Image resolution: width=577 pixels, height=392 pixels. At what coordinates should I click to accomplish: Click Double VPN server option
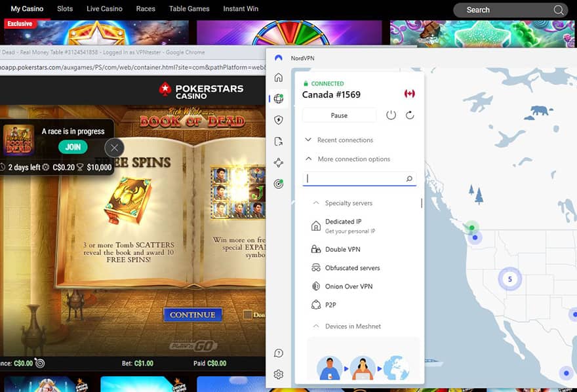(342, 249)
